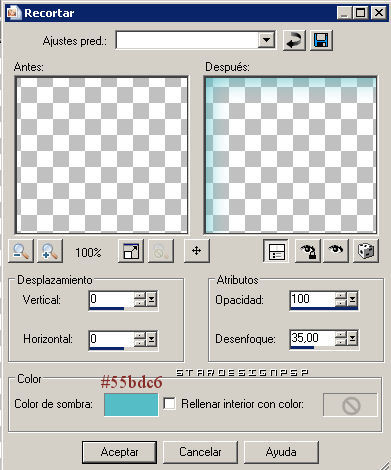Save preset with the floppy disk icon

(x=321, y=41)
